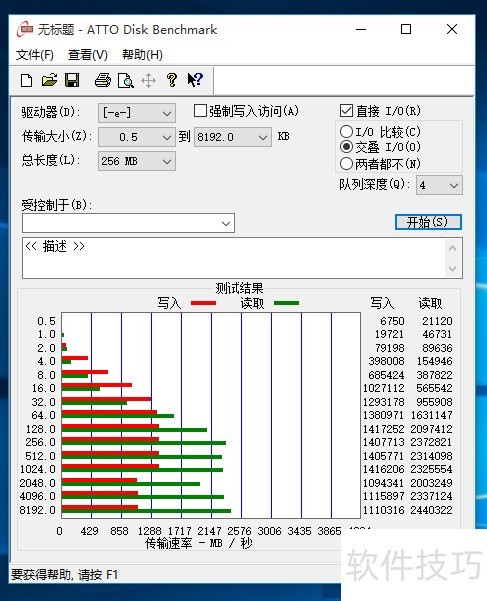
Task: Click the read value 21120
Action: [x=437, y=321]
